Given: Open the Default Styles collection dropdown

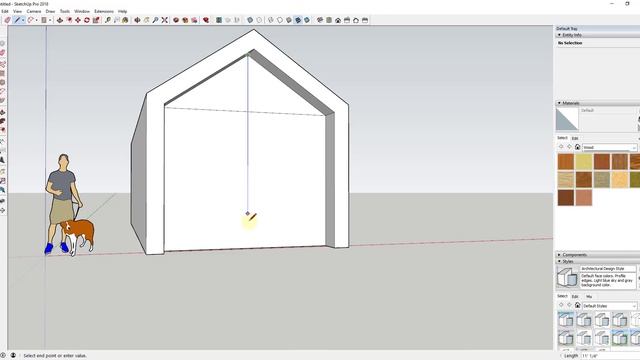Looking at the screenshot, I should tap(609, 306).
